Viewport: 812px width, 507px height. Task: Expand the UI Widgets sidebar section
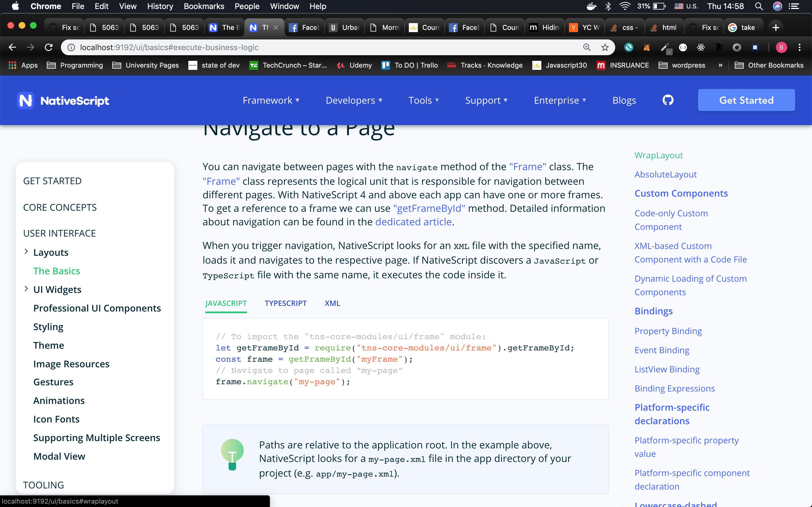pyautogui.click(x=26, y=289)
